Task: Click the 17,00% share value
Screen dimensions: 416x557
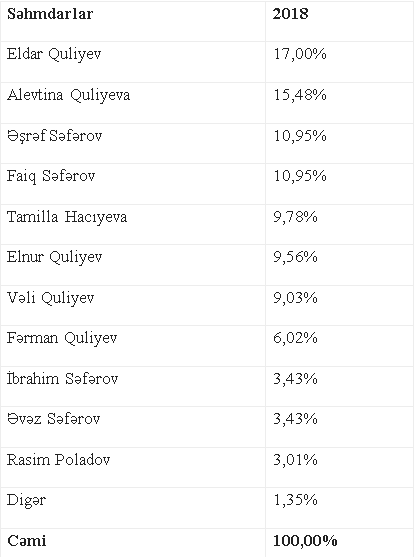Action: pyautogui.click(x=300, y=54)
